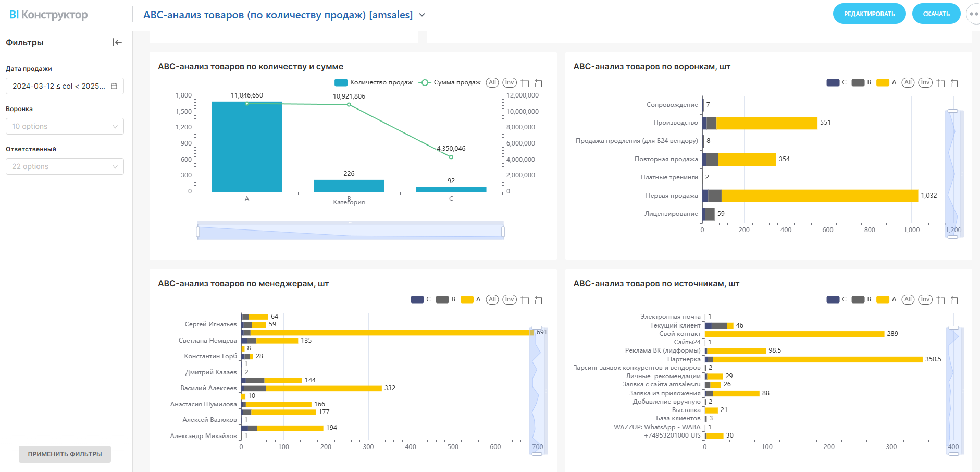Toggle the Сумма продаж legend series

(451, 82)
